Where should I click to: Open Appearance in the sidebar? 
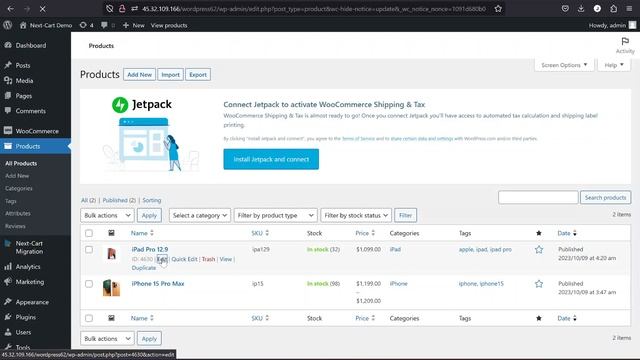click(x=32, y=302)
